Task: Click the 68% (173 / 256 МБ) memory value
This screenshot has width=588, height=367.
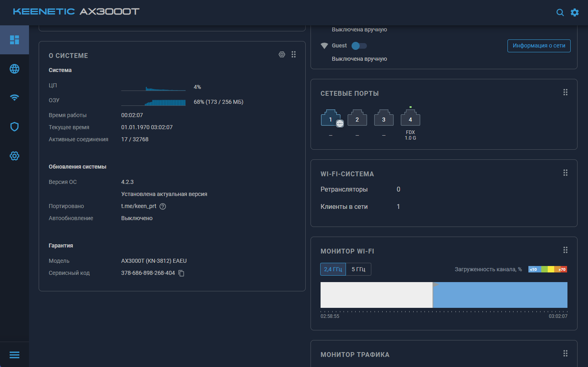Action: click(x=219, y=102)
